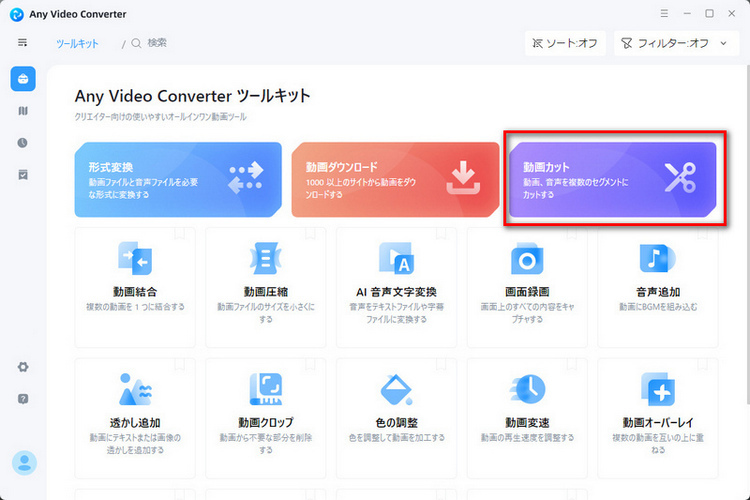
Task: Click the 色の調整 paint bucket icon
Action: pos(397,389)
